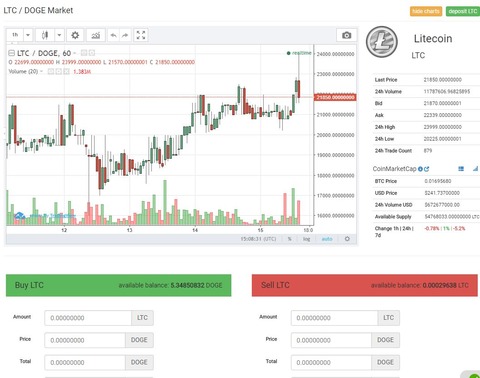This screenshot has height=378, width=480.
Task: Click the 24h Volume USD value
Action: [442, 205]
